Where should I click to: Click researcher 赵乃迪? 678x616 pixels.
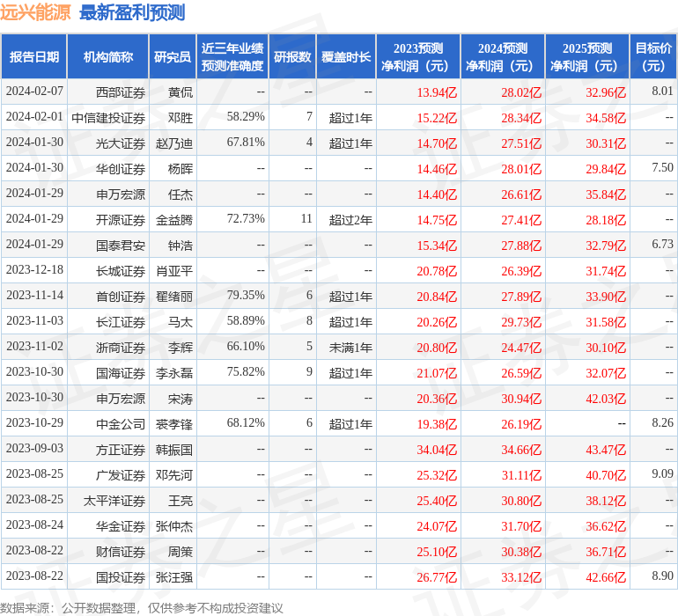click(174, 143)
